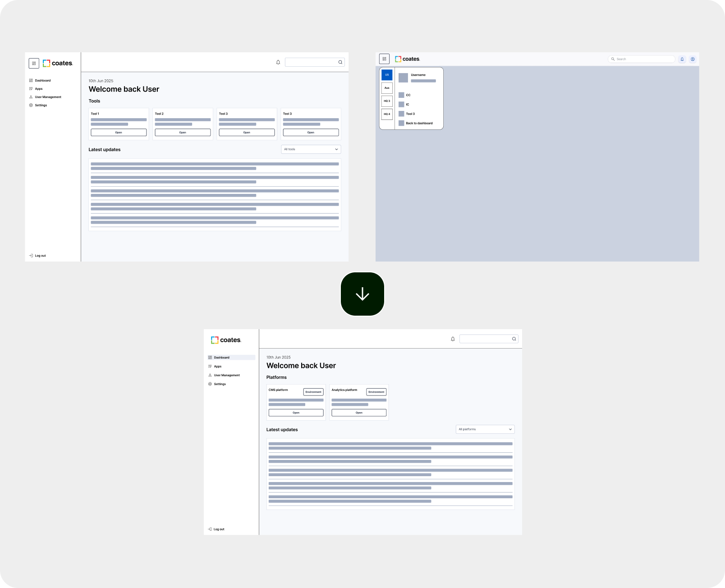This screenshot has height=588, width=725.
Task: Open Settings in top-left wireframe sidebar
Action: [x=38, y=105]
